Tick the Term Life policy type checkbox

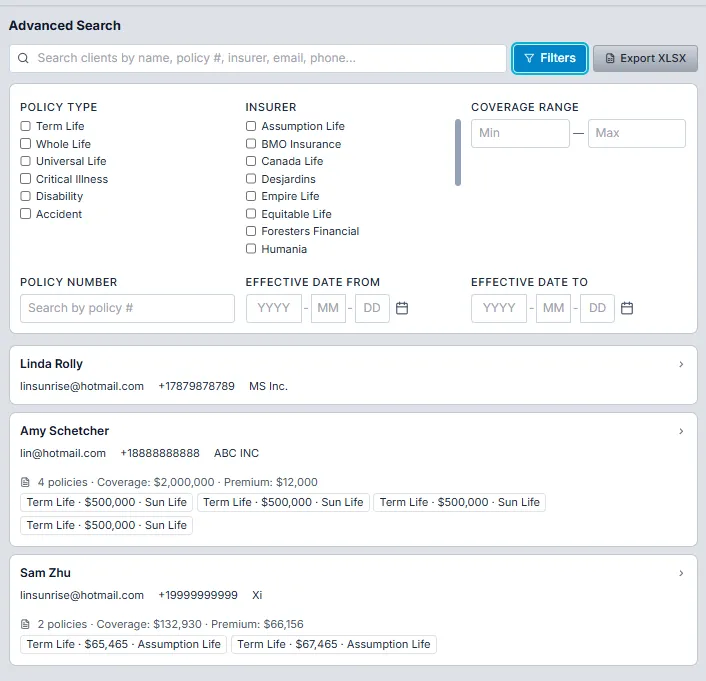point(26,126)
